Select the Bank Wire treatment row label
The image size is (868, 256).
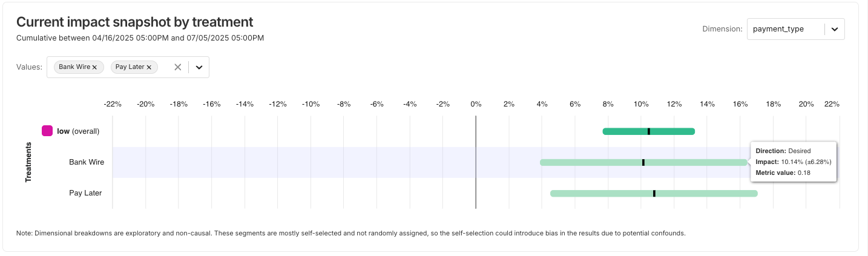(87, 162)
